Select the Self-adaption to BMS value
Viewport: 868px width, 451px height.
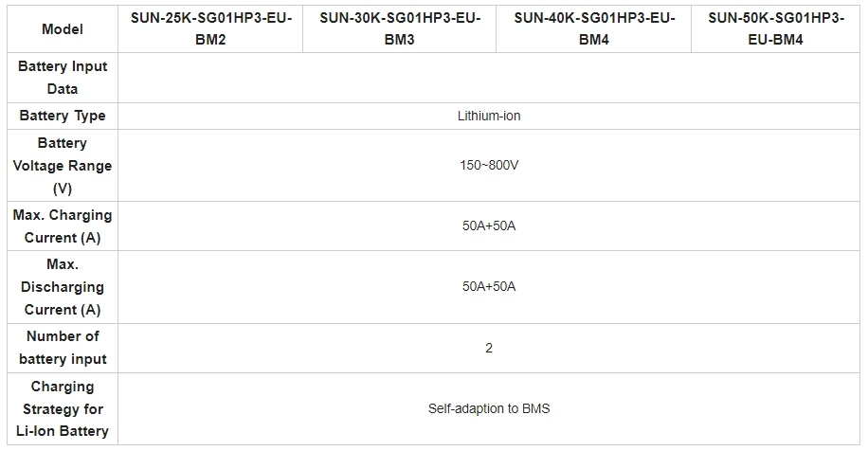coord(488,409)
